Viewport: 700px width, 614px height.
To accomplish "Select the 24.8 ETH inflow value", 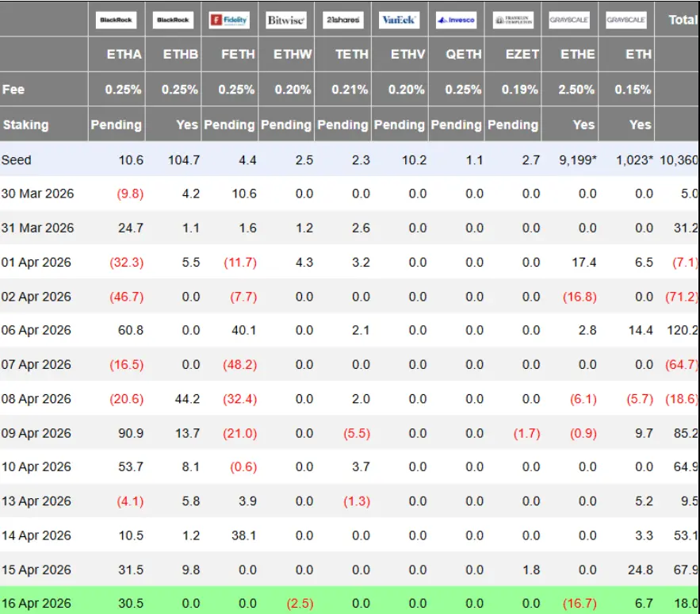I will click(x=641, y=570).
